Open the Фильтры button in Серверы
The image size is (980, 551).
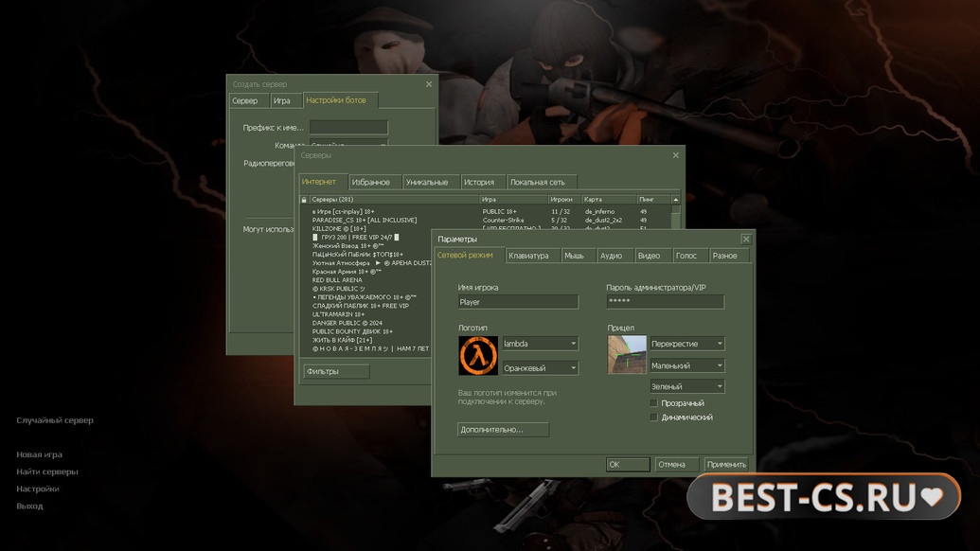pos(336,371)
